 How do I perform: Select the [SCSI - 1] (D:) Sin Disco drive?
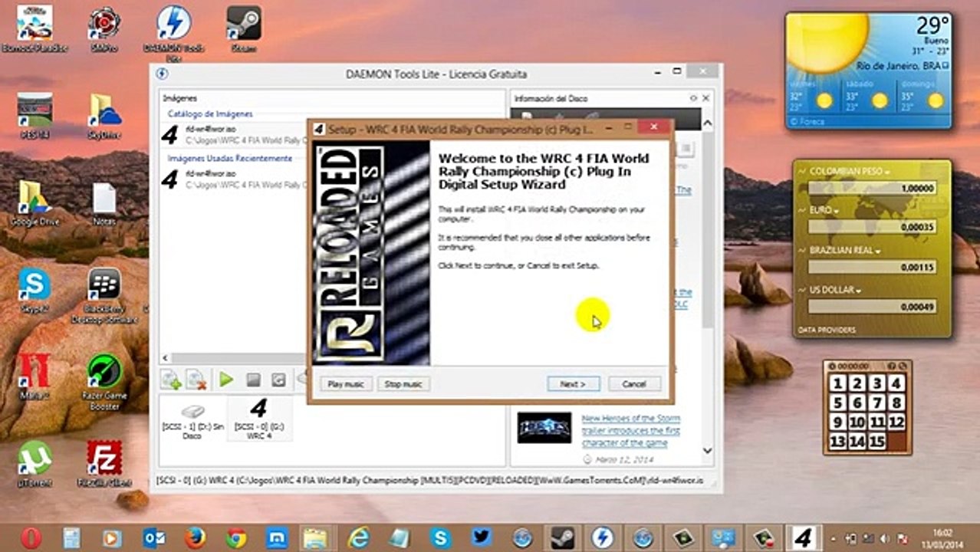coord(192,420)
